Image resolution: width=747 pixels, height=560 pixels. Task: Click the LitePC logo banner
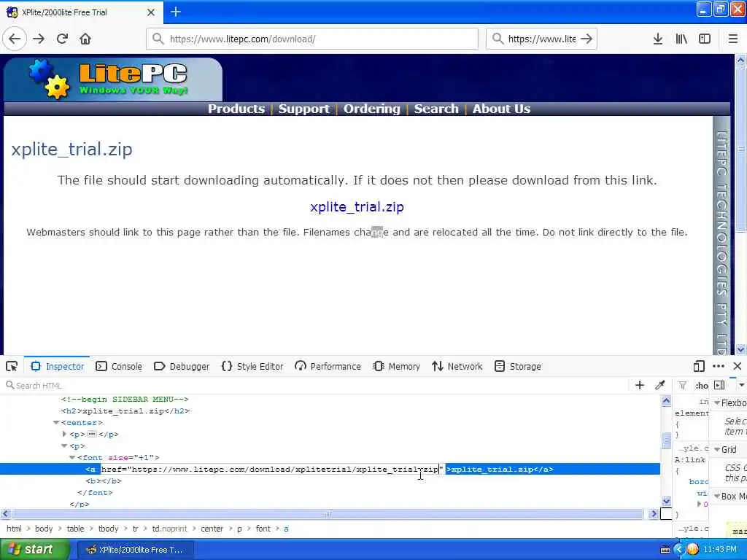(113, 79)
